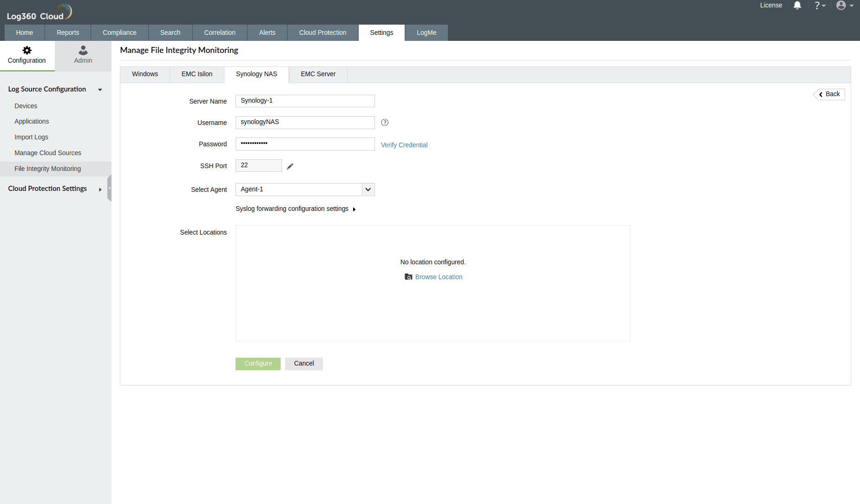Screen dimensions: 860x504
Task: Click the License link
Action: pyautogui.click(x=771, y=5)
